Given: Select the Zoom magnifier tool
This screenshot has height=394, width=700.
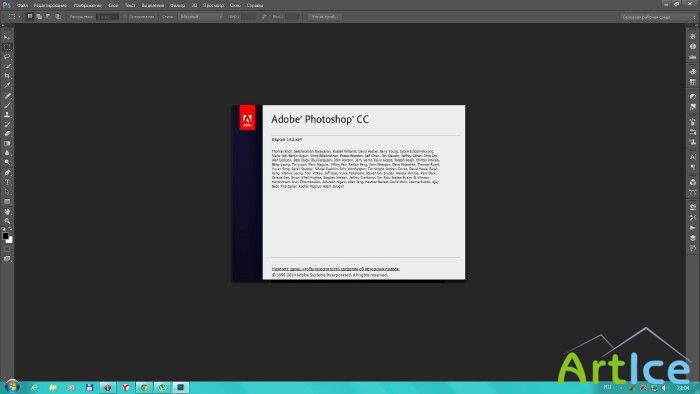Looking at the screenshot, I should [x=7, y=221].
